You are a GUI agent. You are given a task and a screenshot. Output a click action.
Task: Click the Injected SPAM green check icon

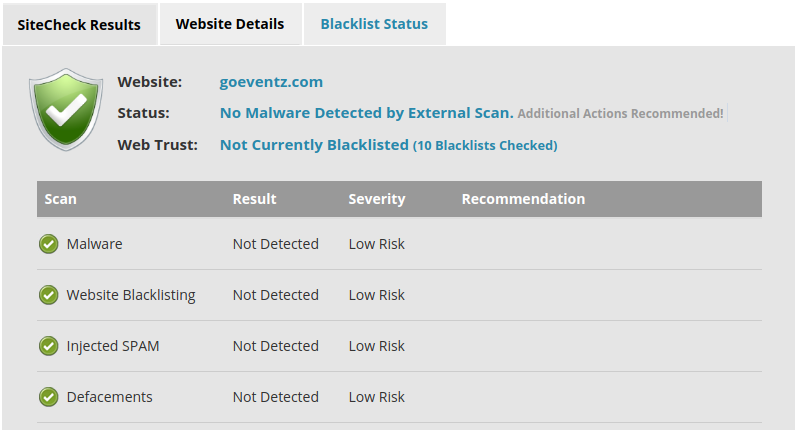point(49,346)
